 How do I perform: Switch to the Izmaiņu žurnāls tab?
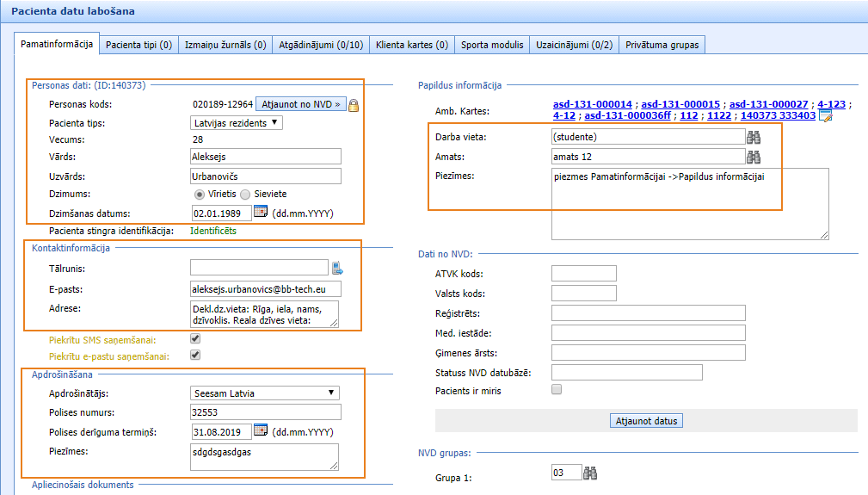(225, 45)
